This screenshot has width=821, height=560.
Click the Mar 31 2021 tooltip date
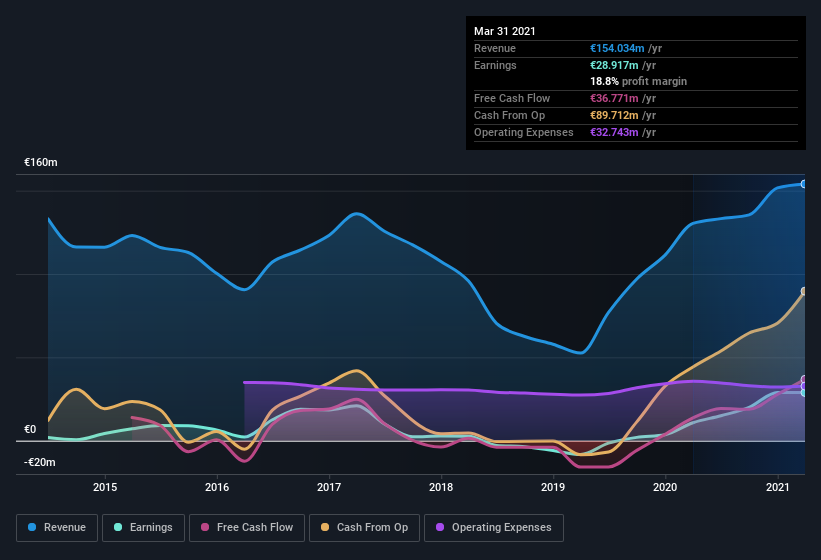point(505,31)
